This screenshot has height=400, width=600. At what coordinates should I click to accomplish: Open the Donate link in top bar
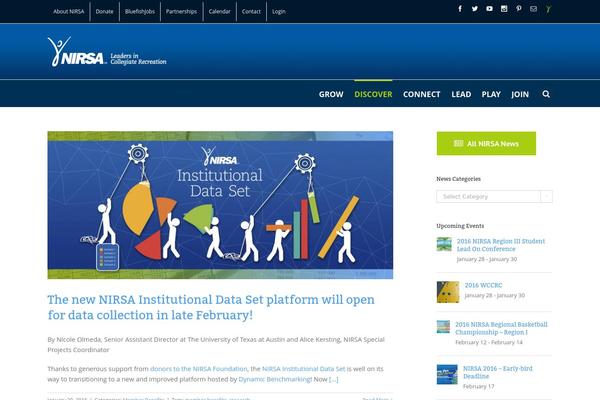click(104, 11)
